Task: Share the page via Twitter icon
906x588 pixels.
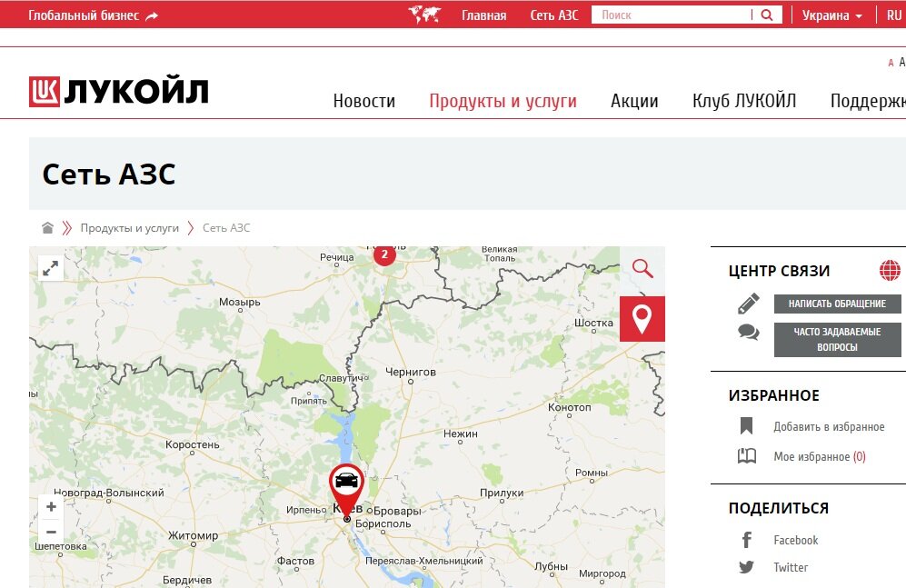Action: pos(746,567)
